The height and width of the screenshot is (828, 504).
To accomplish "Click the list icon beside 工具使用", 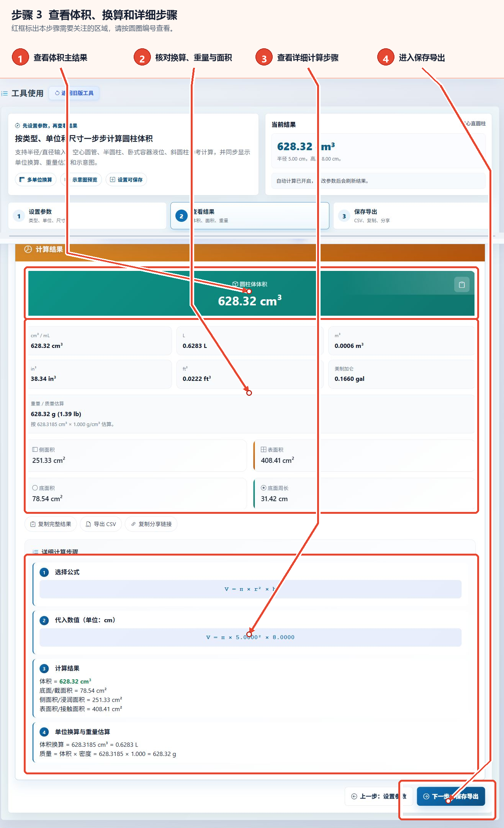I will pyautogui.click(x=5, y=93).
